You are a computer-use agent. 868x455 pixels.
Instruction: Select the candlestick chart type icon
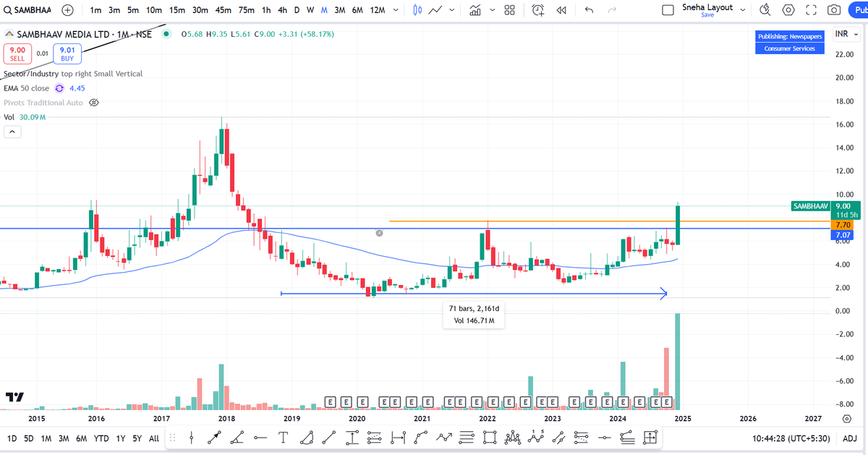click(x=417, y=10)
